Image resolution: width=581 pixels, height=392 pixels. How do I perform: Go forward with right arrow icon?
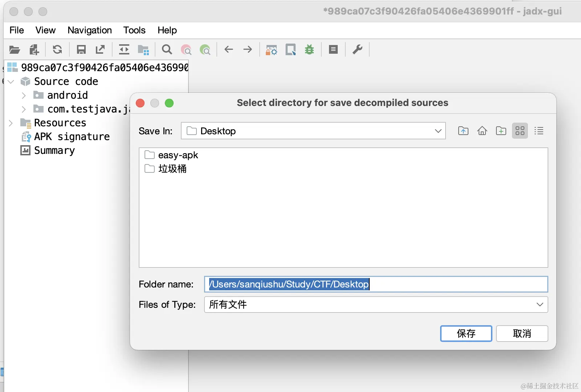point(248,49)
